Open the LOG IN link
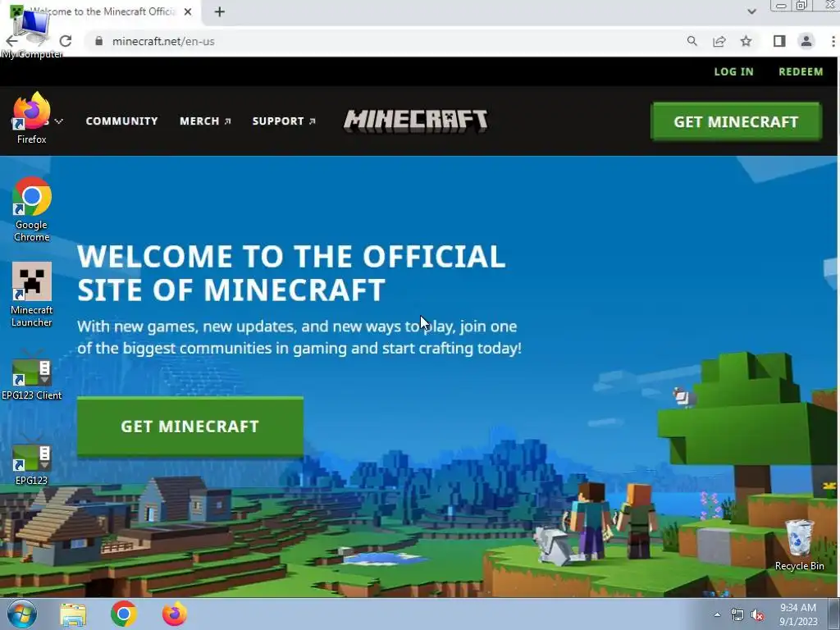The width and height of the screenshot is (840, 630). coord(733,72)
